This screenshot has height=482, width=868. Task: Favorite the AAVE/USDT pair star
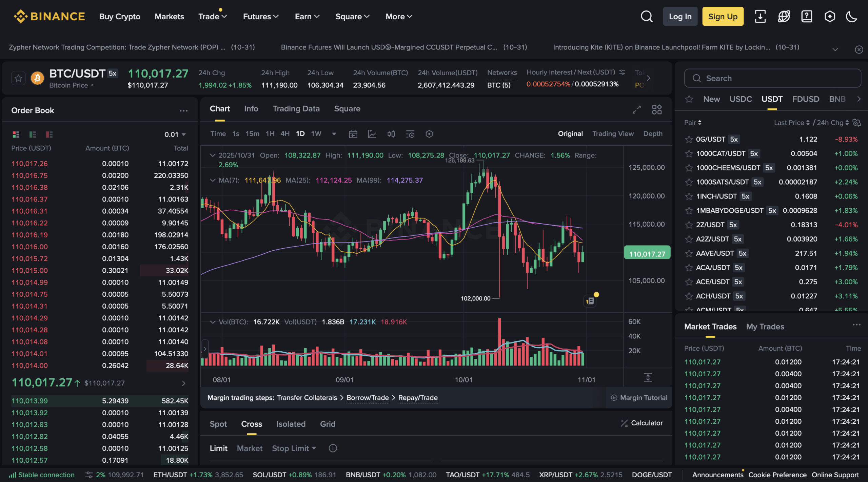(x=689, y=253)
